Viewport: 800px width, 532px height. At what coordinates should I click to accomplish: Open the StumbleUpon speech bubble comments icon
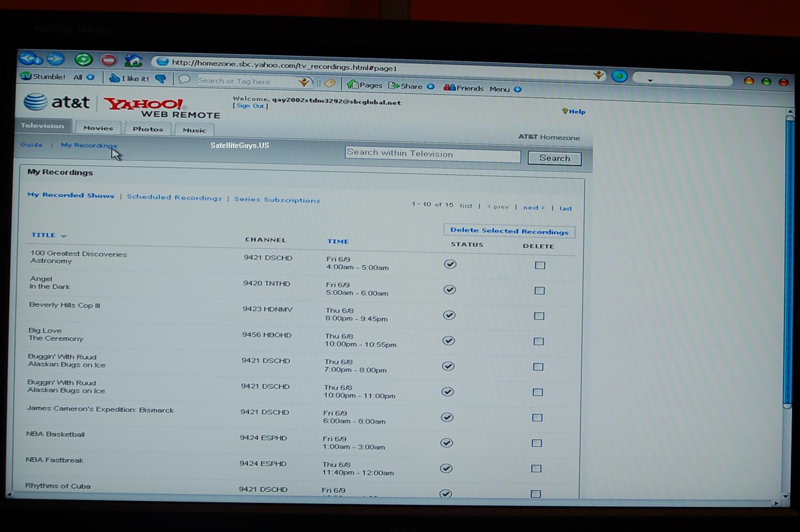185,79
